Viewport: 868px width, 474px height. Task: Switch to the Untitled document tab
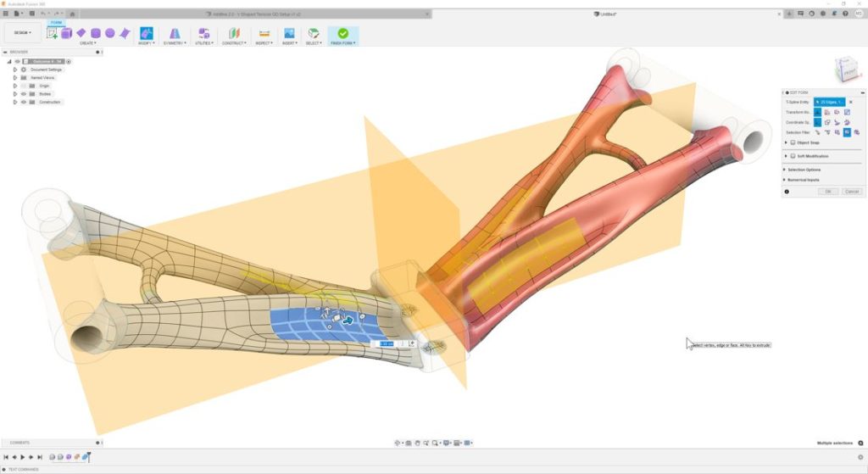[605, 14]
